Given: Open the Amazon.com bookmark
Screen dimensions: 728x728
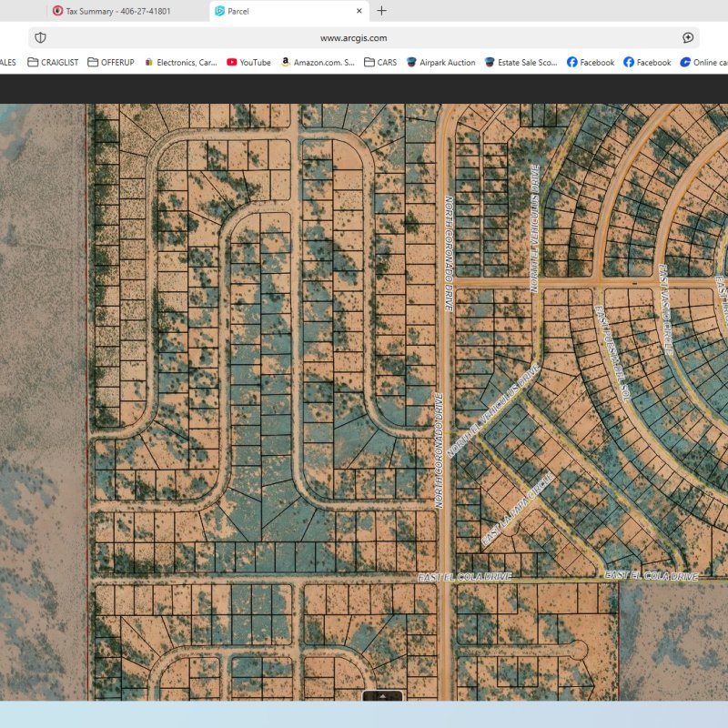Looking at the screenshot, I should [x=318, y=62].
